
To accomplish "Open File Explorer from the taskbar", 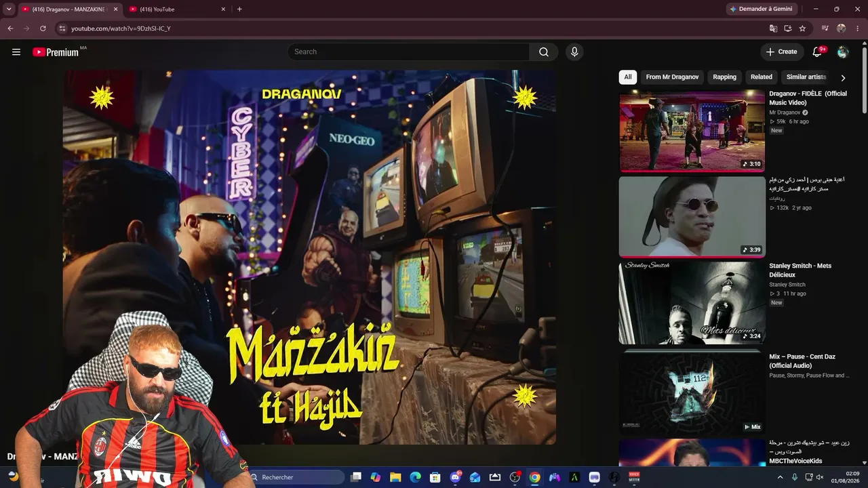I will click(395, 477).
